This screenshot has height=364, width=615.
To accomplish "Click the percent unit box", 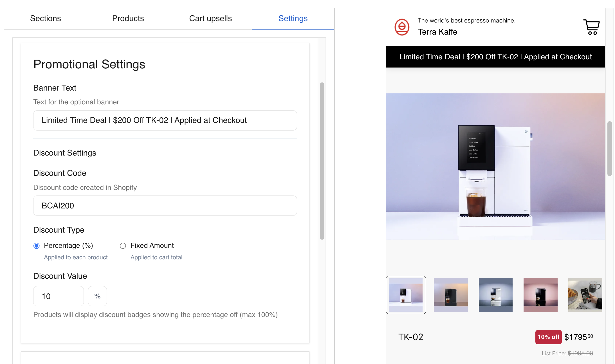I will point(97,296).
